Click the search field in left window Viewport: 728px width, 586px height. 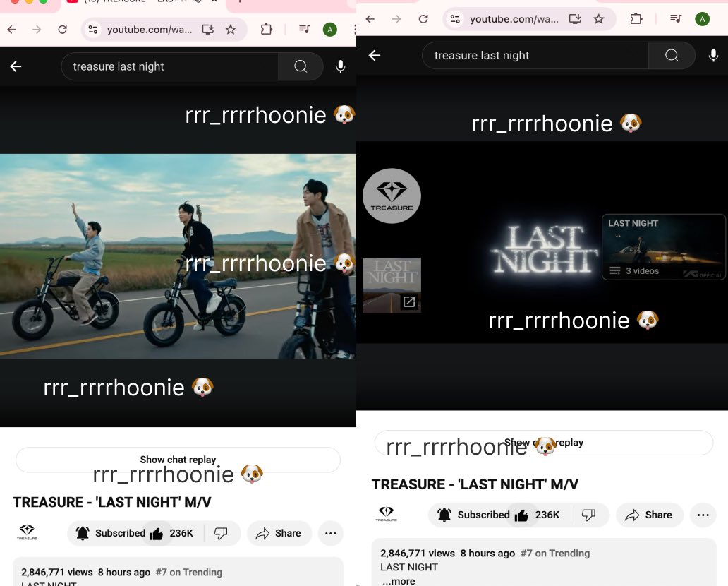point(170,66)
